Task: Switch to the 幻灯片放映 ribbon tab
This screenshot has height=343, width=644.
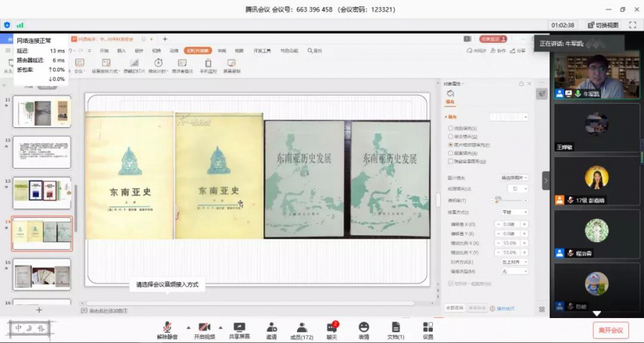Action: (197, 51)
